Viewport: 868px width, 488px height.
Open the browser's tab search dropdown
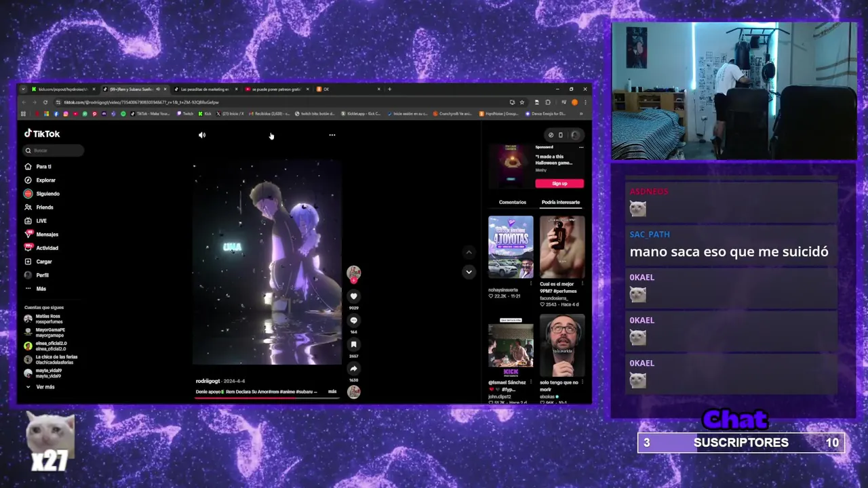[x=24, y=89]
